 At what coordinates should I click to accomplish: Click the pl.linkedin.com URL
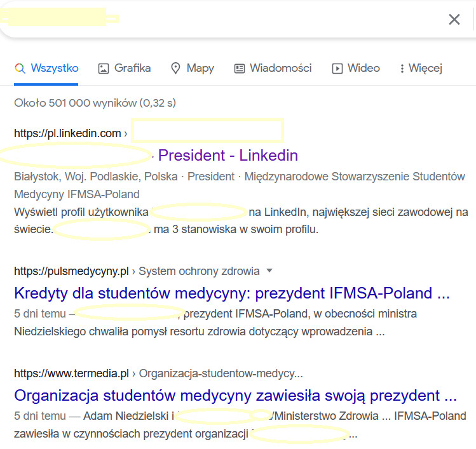(67, 133)
